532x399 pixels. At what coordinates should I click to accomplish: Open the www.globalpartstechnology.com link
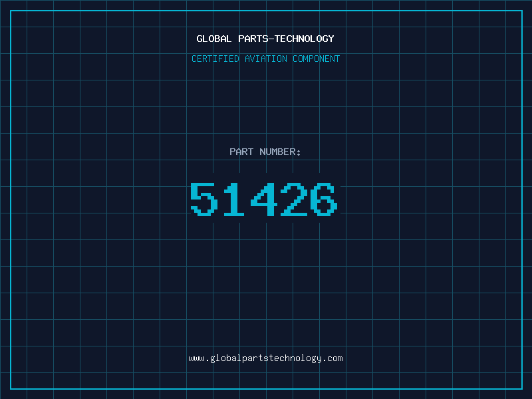pos(265,358)
